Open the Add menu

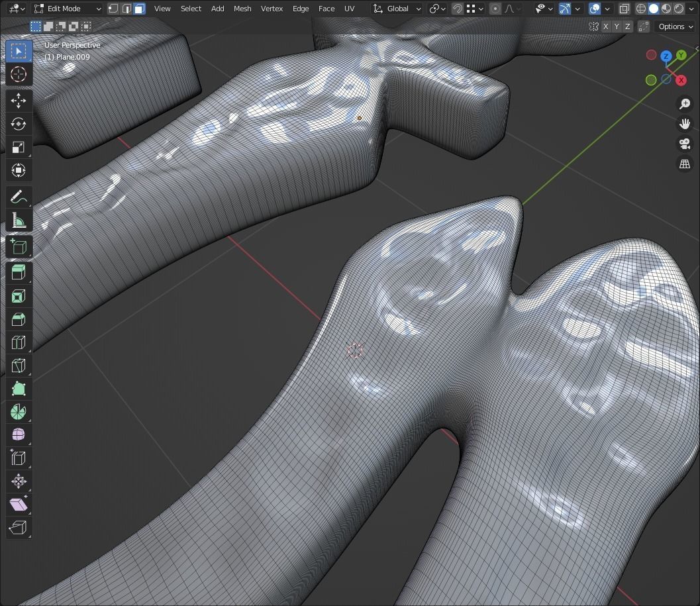[217, 9]
